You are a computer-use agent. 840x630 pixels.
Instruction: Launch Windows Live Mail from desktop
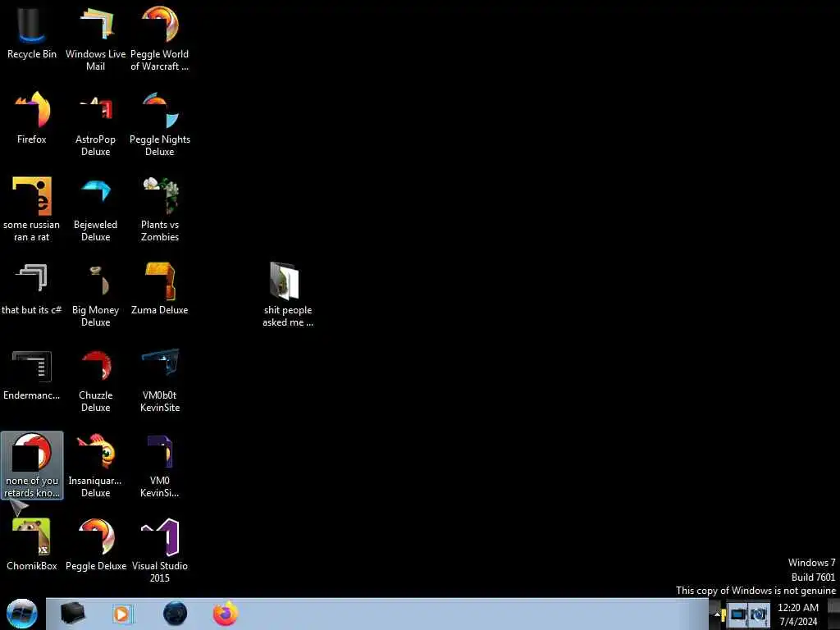point(95,38)
